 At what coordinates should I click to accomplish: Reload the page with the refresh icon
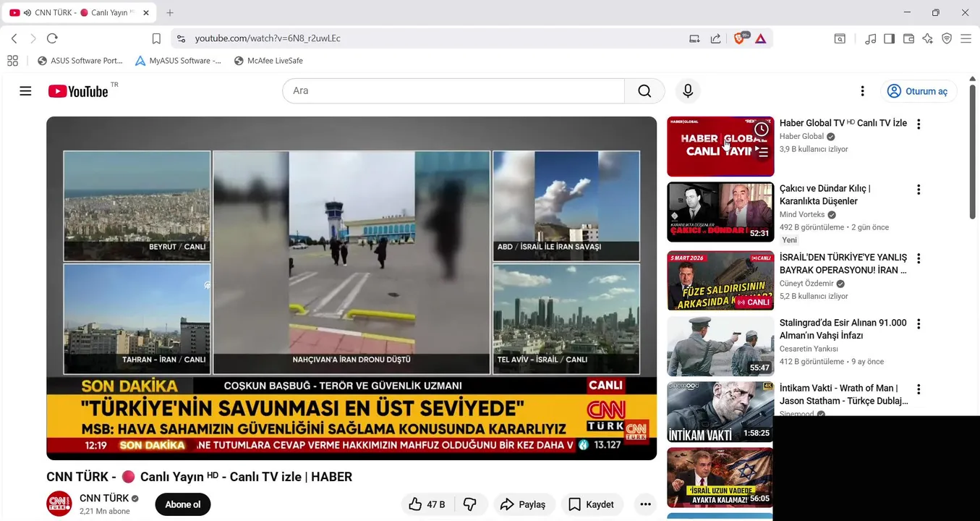coord(52,38)
